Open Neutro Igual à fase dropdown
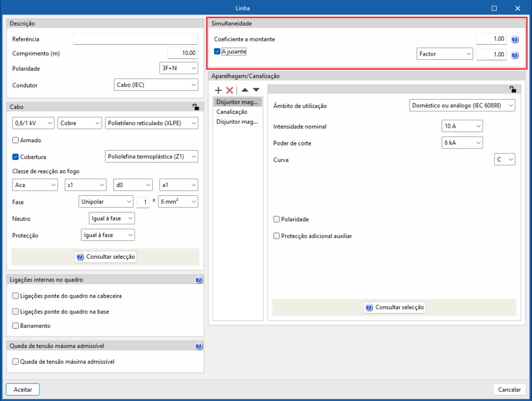This screenshot has height=401, width=532. coord(112,218)
